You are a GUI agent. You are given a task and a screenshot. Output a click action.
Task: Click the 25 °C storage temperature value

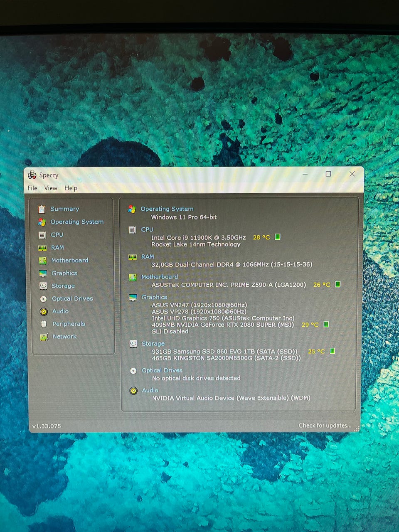pos(316,351)
